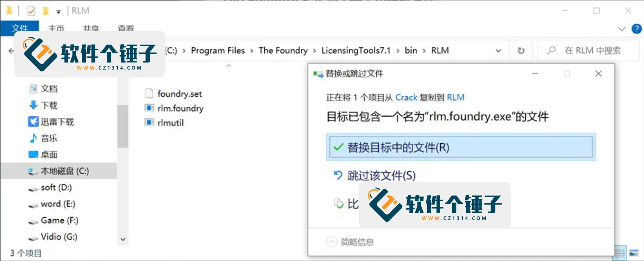Navigate to The Foundry breadcrumb
This screenshot has width=644, height=261.
click(283, 50)
